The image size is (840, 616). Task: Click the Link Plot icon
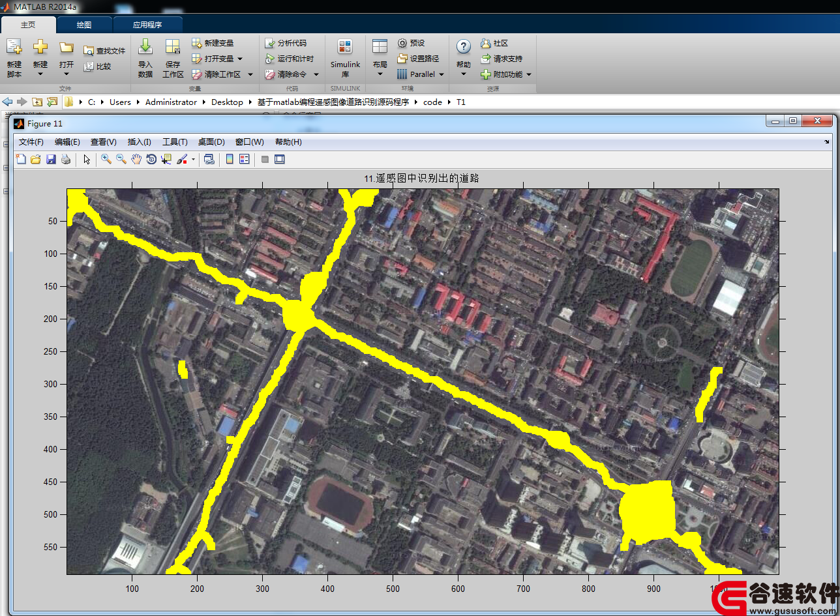[209, 159]
